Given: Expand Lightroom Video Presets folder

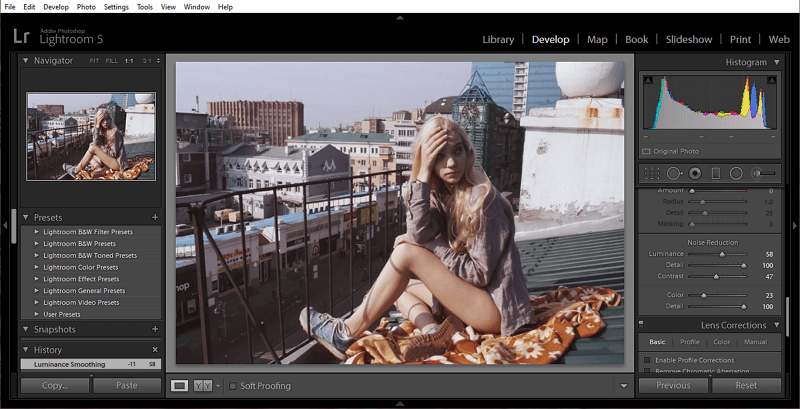Looking at the screenshot, I should [37, 302].
